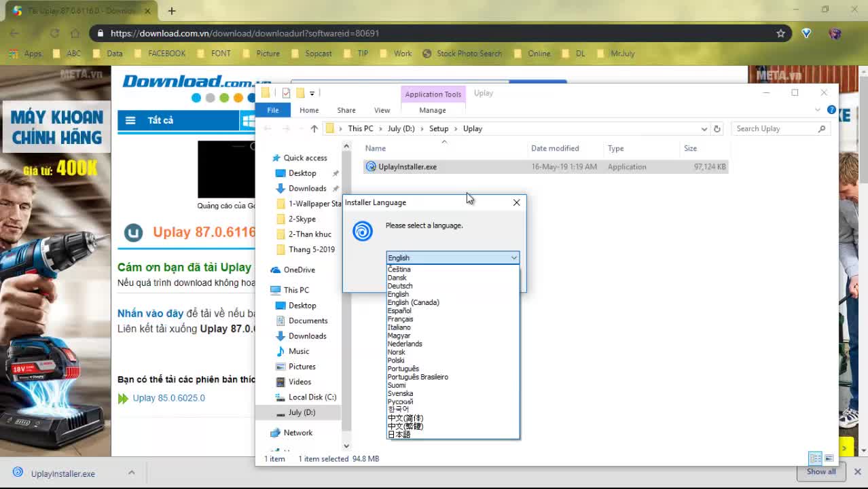The width and height of the screenshot is (868, 489).
Task: Open Stock Photo Search bookmark
Action: click(462, 54)
